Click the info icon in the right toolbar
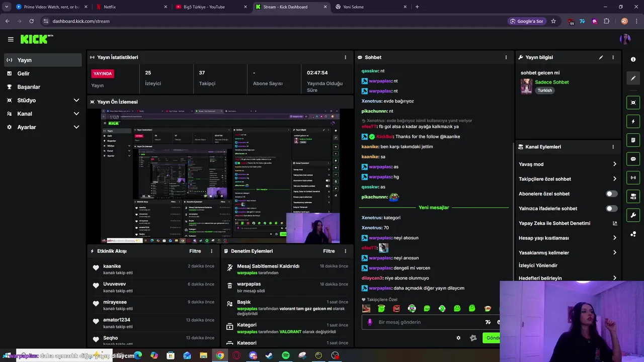The width and height of the screenshot is (644, 362). click(633, 59)
